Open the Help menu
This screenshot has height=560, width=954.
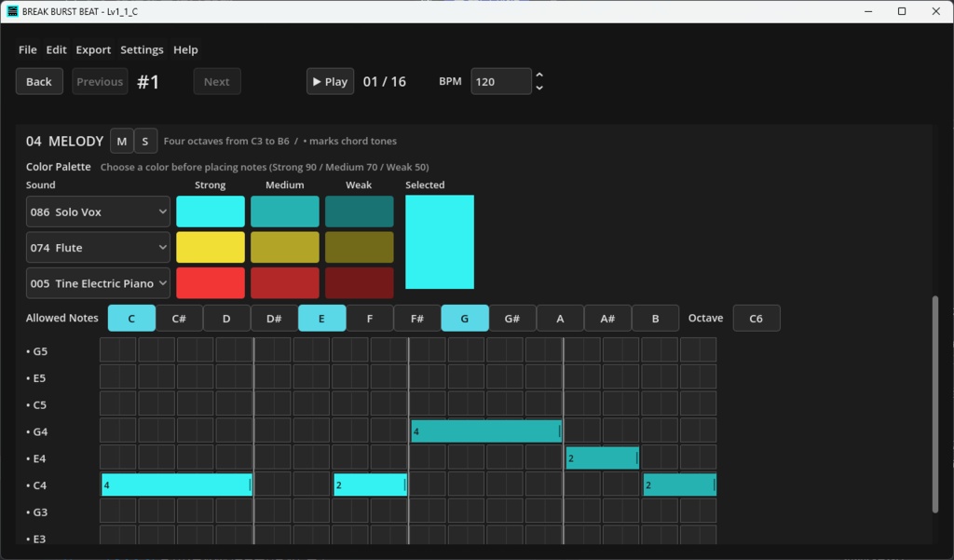[x=185, y=50]
